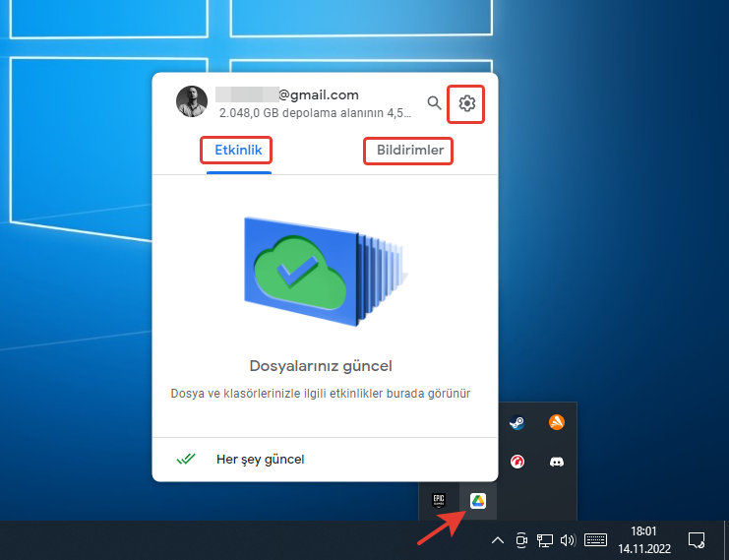The height and width of the screenshot is (560, 729).
Task: Open Google Drive settings gear
Action: click(x=467, y=103)
